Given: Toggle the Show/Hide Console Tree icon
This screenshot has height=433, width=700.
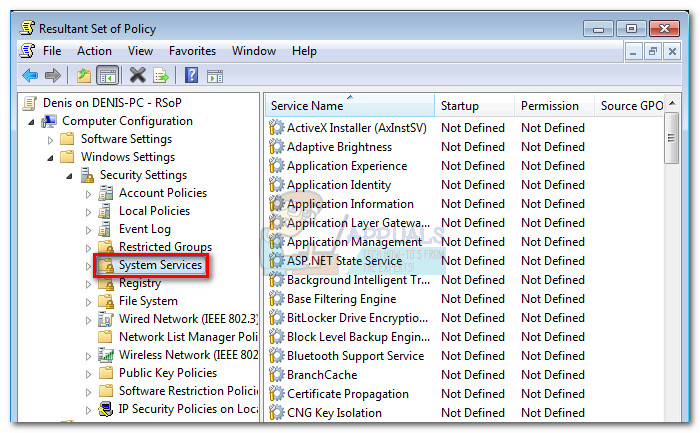Looking at the screenshot, I should [x=108, y=75].
